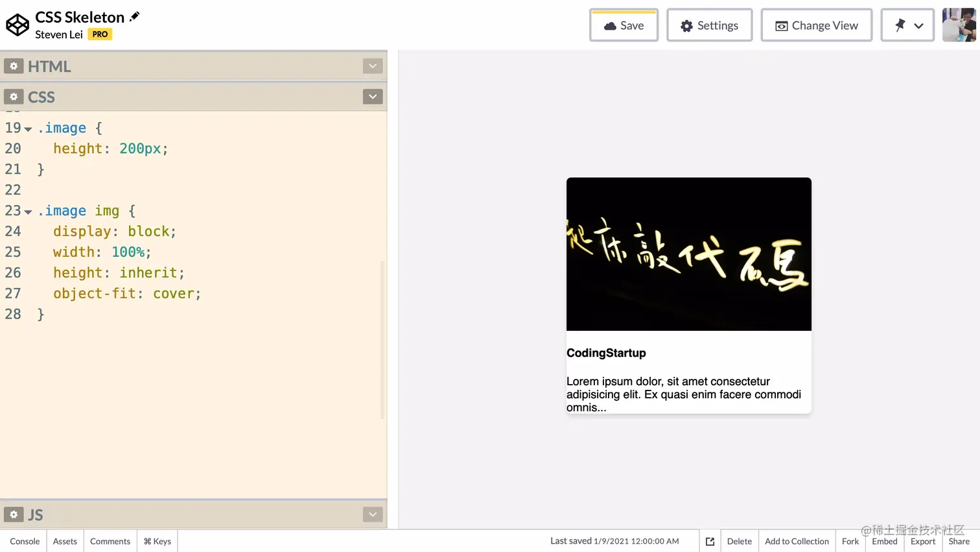Open pen Settings via the gear icon
The image size is (980, 552).
pyautogui.click(x=686, y=25)
